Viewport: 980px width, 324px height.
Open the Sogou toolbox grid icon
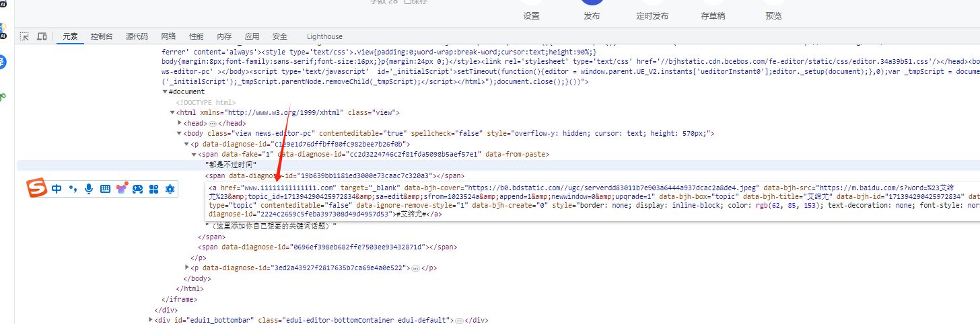pos(153,189)
